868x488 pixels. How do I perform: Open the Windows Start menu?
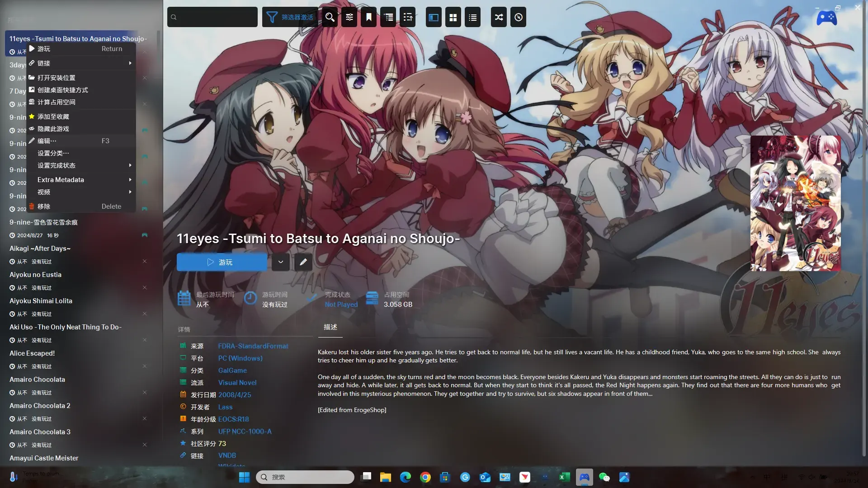coord(244,477)
